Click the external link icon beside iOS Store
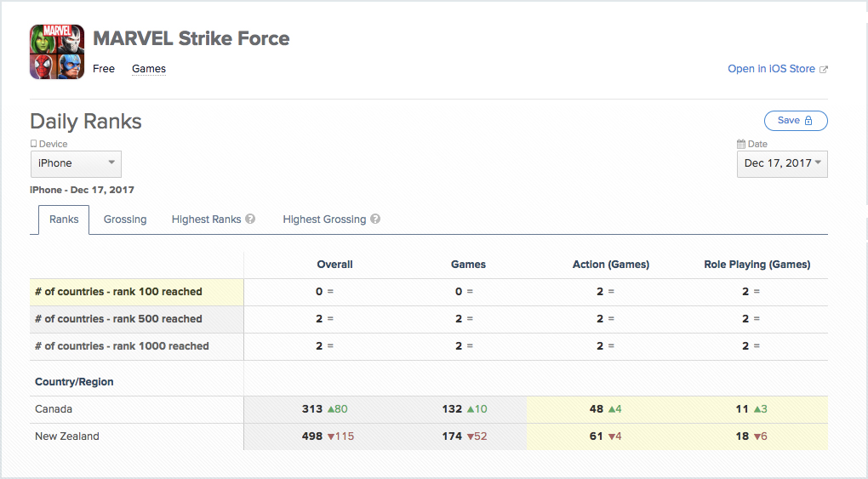The width and height of the screenshot is (868, 479). 823,70
